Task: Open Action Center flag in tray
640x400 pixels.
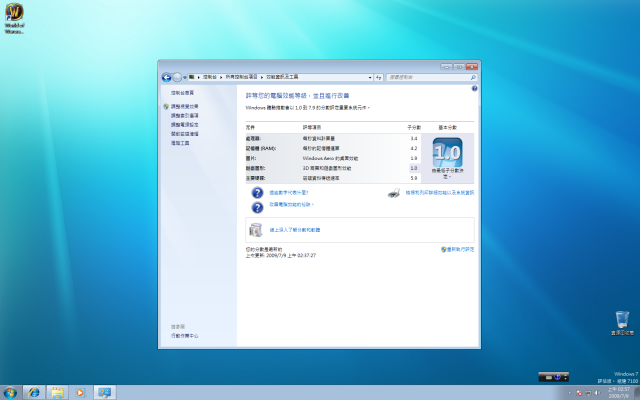Action: (579, 393)
